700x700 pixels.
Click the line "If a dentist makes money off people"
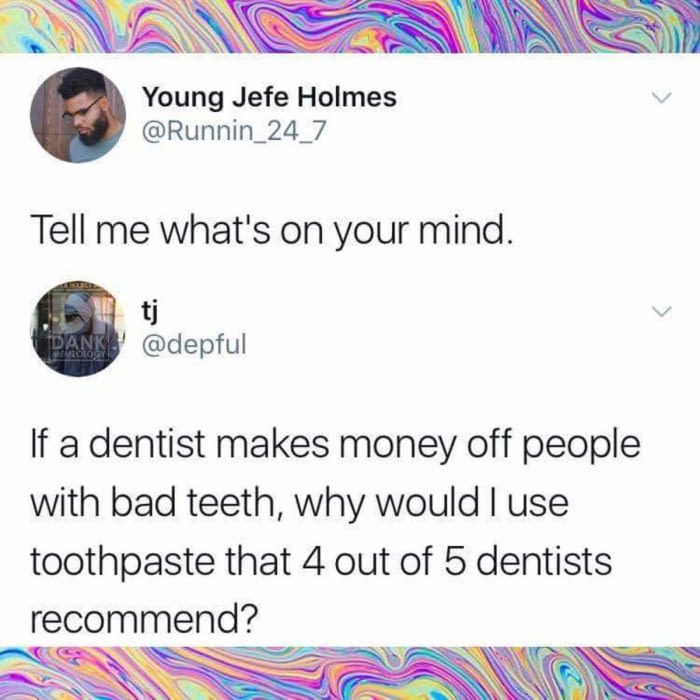tap(335, 445)
